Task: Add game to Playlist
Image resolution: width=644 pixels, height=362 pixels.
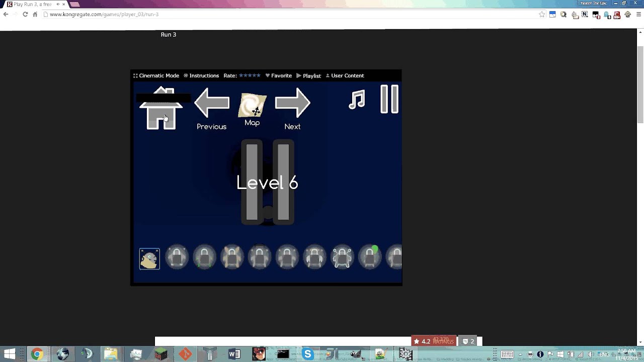Action: pos(308,75)
